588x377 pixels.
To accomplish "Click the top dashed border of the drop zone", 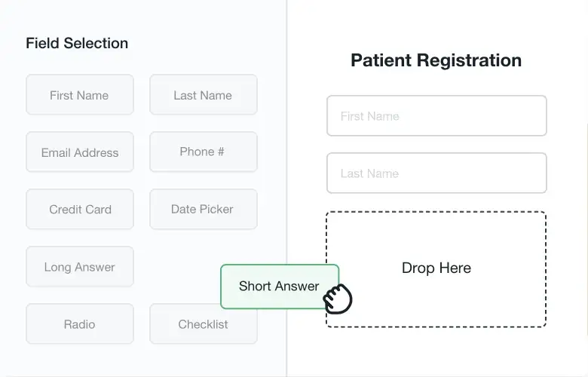I will 436,212.
